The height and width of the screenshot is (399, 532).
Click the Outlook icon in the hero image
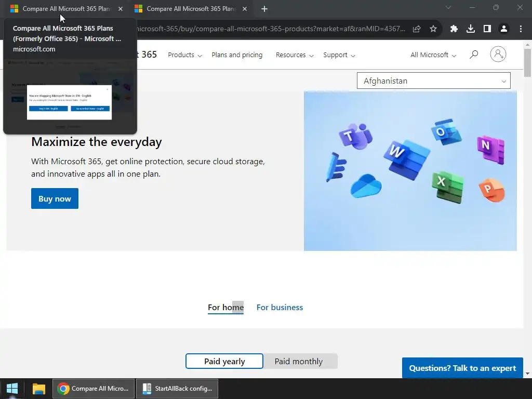[x=446, y=131]
